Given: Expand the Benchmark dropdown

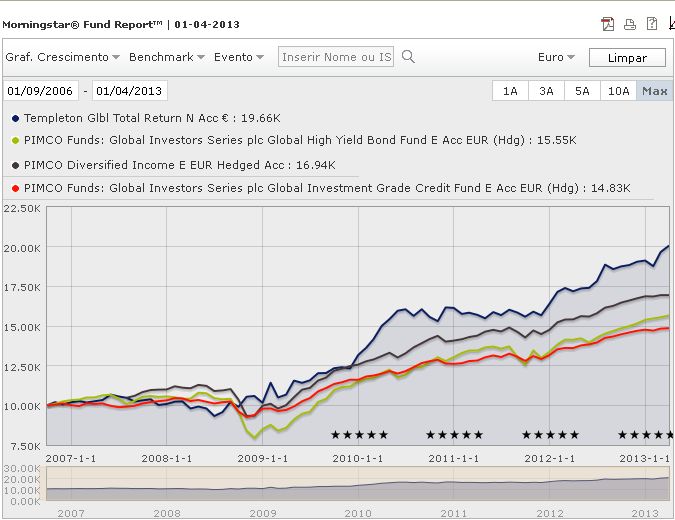Looking at the screenshot, I should click(x=167, y=57).
